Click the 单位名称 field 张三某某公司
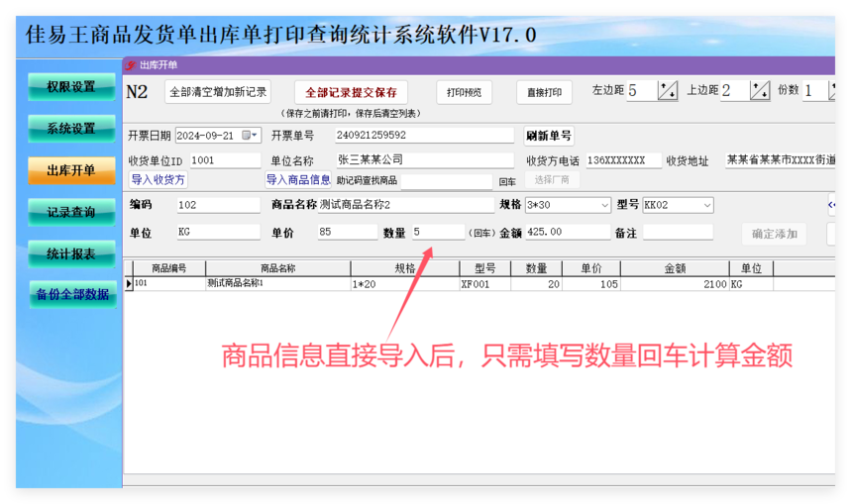Image resolution: width=851 pixels, height=504 pixels. coord(424,160)
